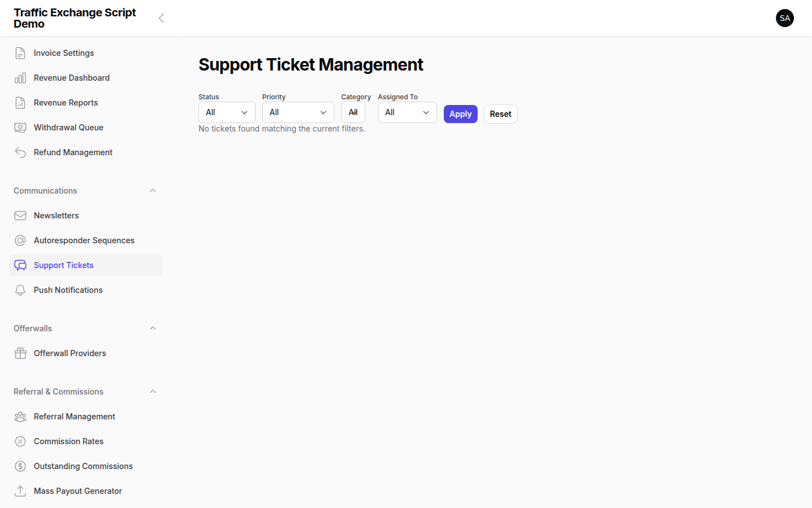The image size is (812, 508).
Task: Apply the current ticket filters
Action: pos(460,114)
